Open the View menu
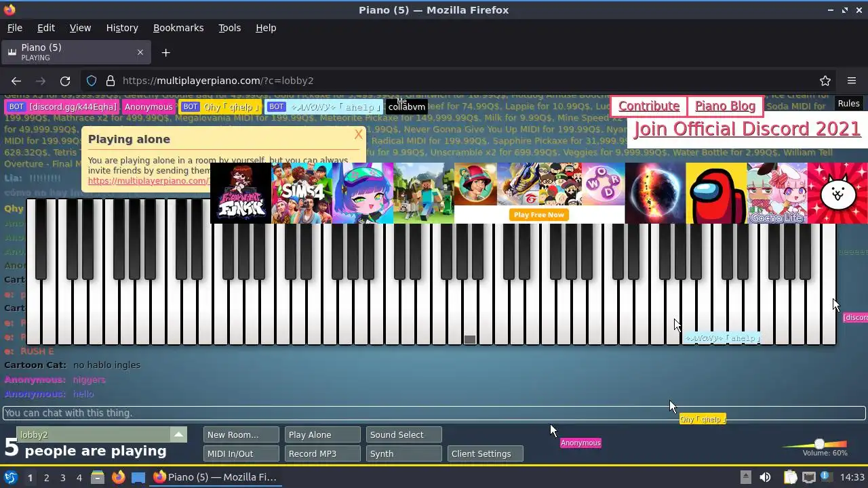Viewport: 868px width, 488px height. tap(80, 28)
